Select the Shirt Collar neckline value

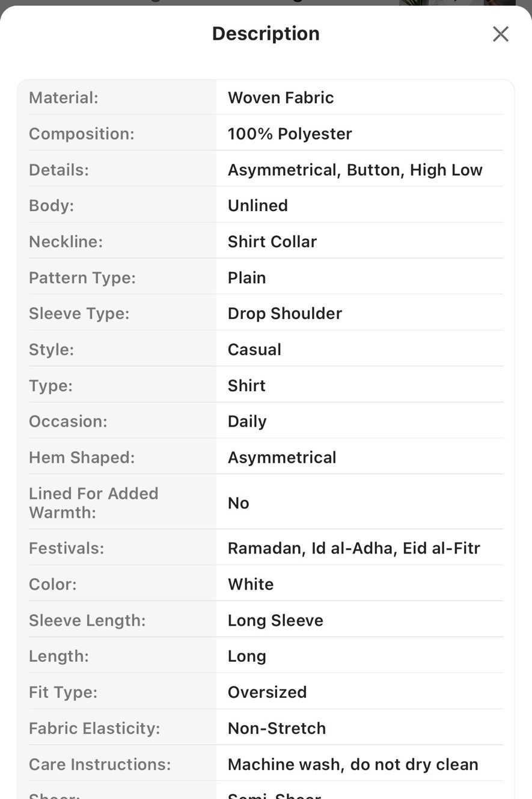point(272,242)
